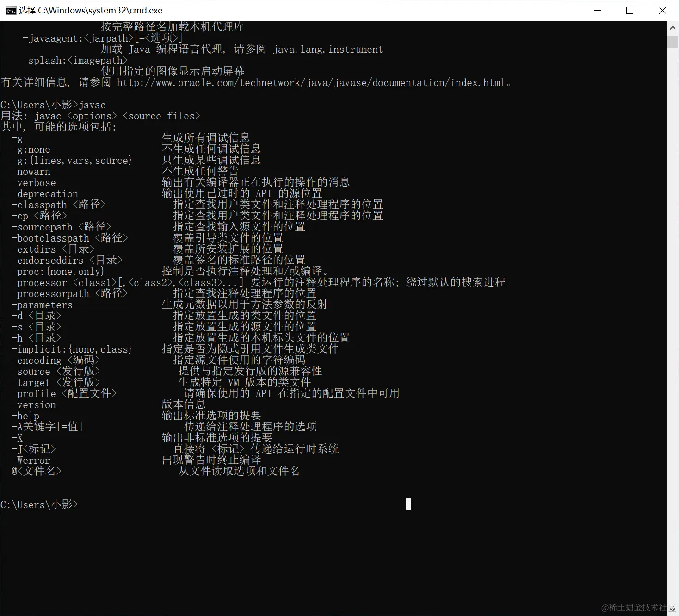Click the empty scrollbar track area

coord(673,324)
